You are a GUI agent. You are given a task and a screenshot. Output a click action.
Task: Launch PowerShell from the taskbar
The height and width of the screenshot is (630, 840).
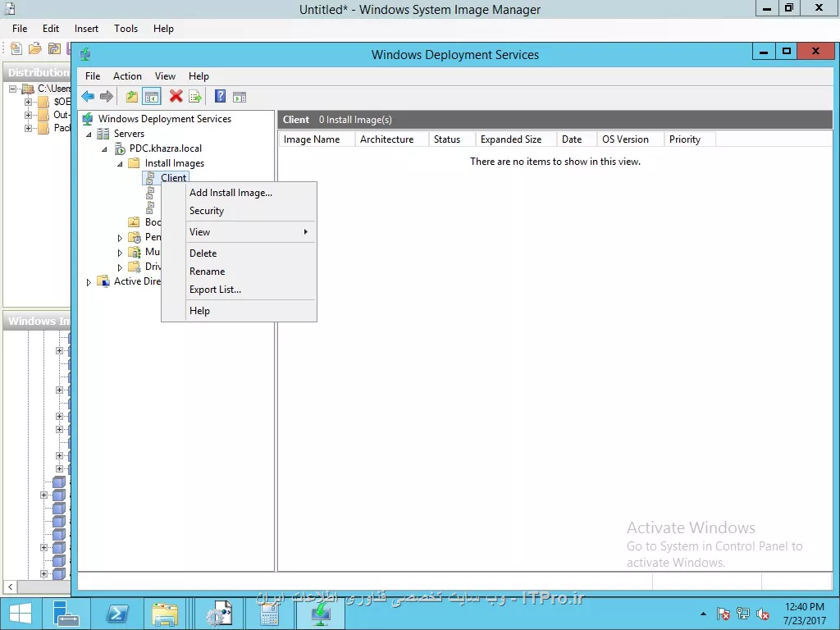pyautogui.click(x=116, y=614)
